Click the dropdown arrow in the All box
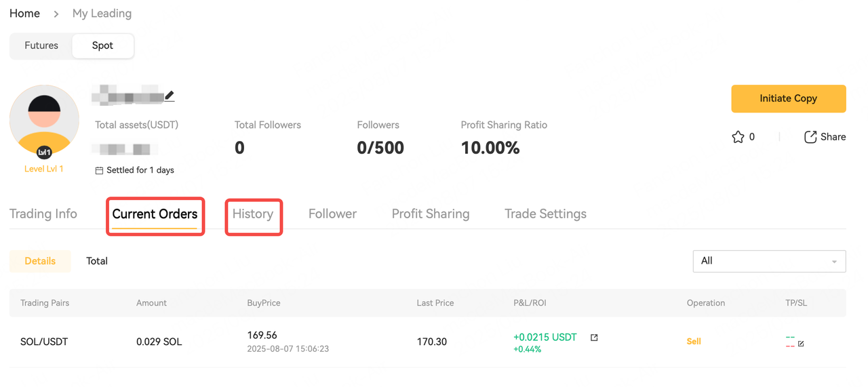Viewport: 868px width, 387px height. click(834, 262)
